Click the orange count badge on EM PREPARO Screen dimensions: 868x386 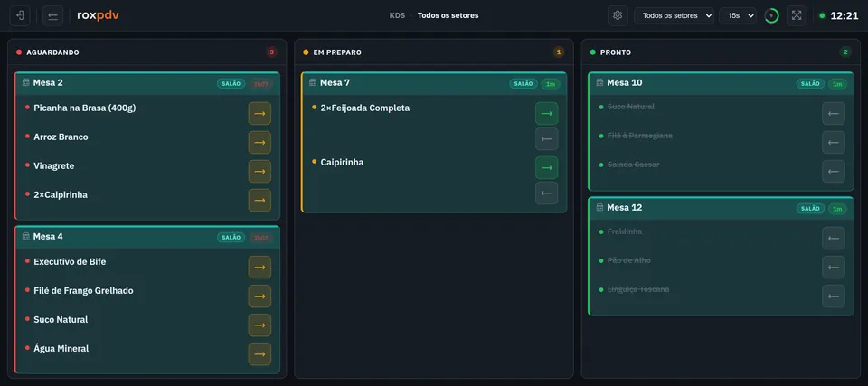click(559, 52)
